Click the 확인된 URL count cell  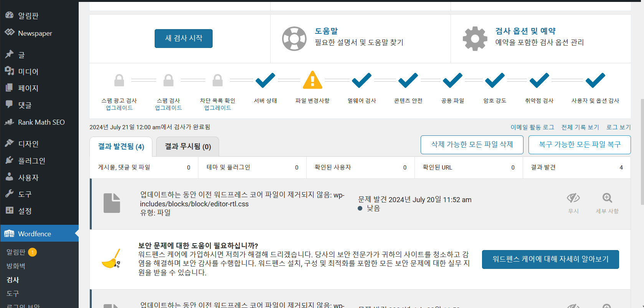[469, 167]
